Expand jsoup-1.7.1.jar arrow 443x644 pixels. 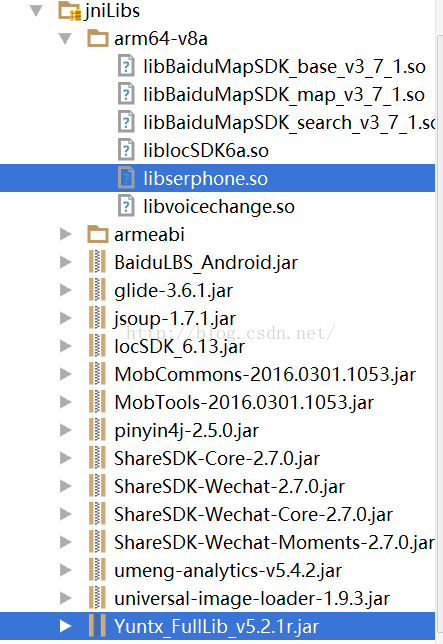tap(66, 318)
